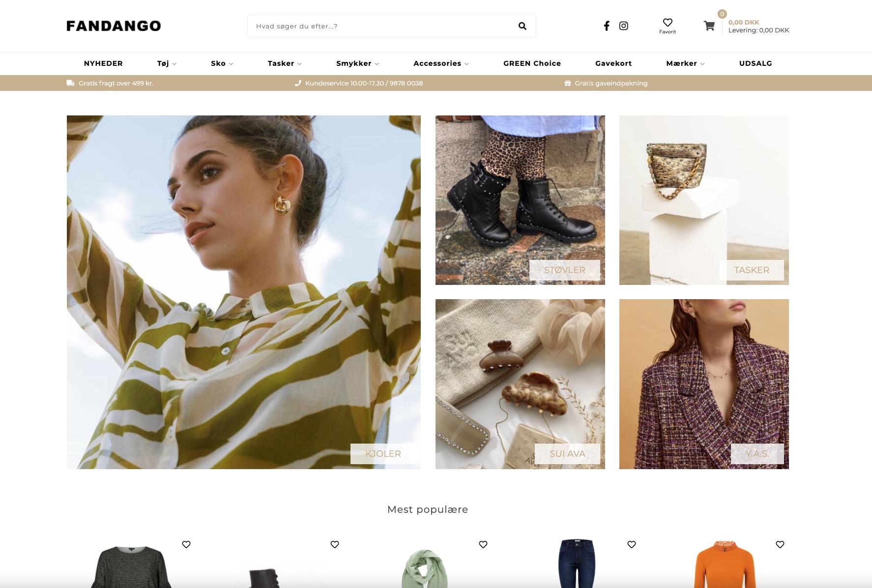The image size is (872, 588).
Task: Click the search magnifier icon
Action: [522, 26]
